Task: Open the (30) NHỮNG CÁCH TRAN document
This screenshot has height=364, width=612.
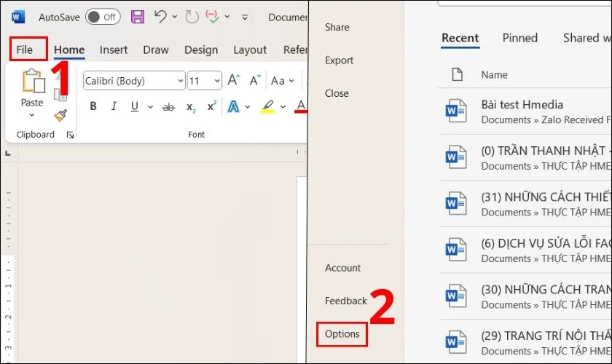Action: pos(525,296)
